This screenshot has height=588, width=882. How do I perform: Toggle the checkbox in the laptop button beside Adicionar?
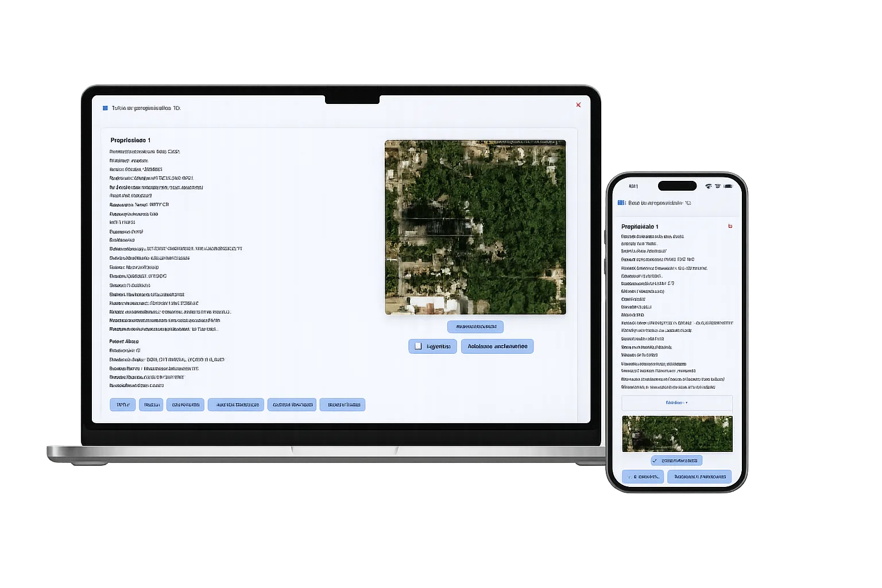coord(418,346)
